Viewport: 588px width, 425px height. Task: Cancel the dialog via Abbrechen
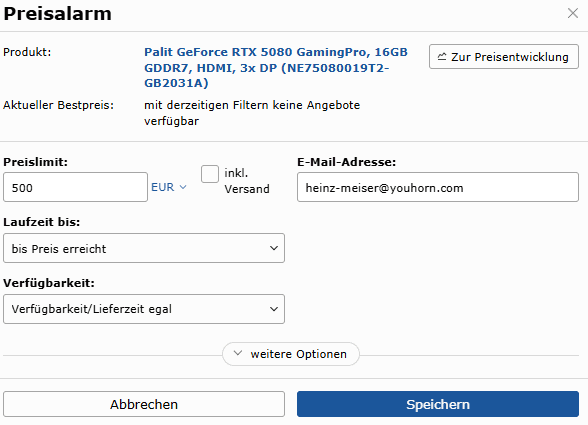pyautogui.click(x=144, y=404)
